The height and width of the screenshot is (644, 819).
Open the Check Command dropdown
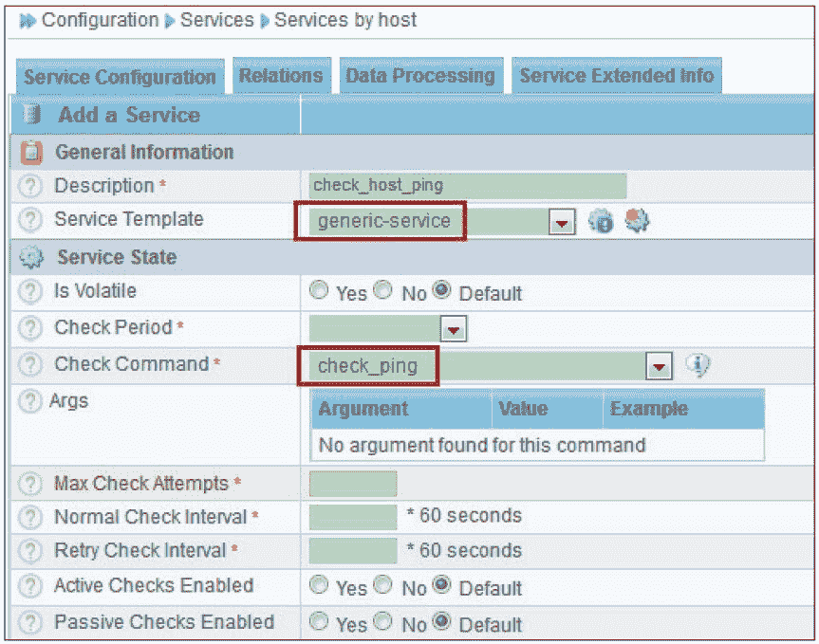point(658,366)
